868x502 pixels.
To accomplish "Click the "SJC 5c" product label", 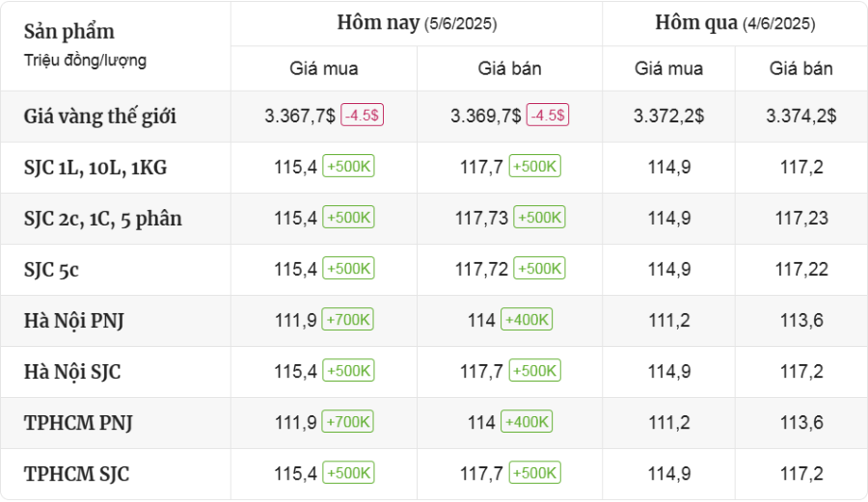I will click(x=51, y=270).
